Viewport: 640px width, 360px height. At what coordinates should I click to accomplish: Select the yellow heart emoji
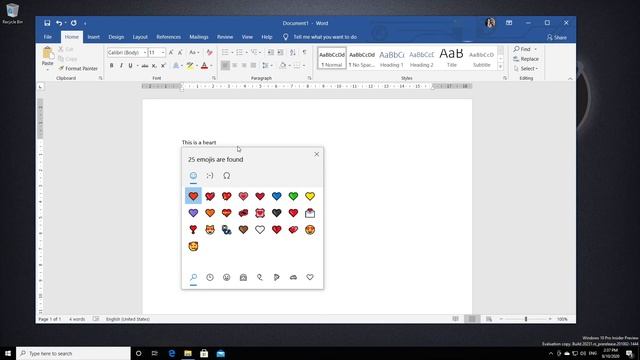coord(310,196)
